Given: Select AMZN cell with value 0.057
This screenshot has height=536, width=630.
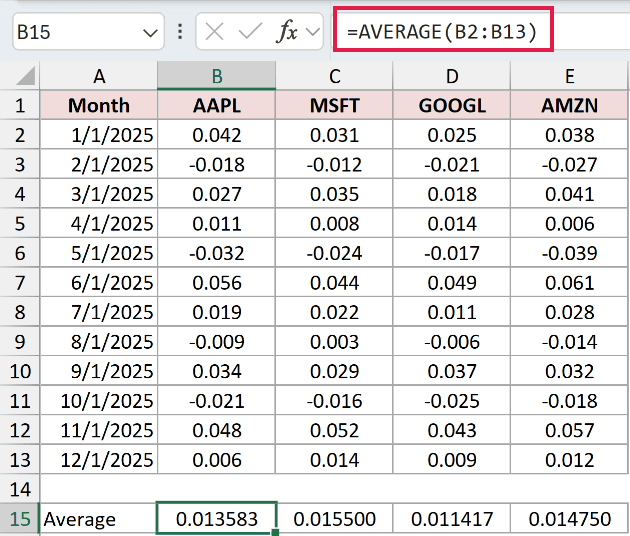Looking at the screenshot, I should 569,430.
